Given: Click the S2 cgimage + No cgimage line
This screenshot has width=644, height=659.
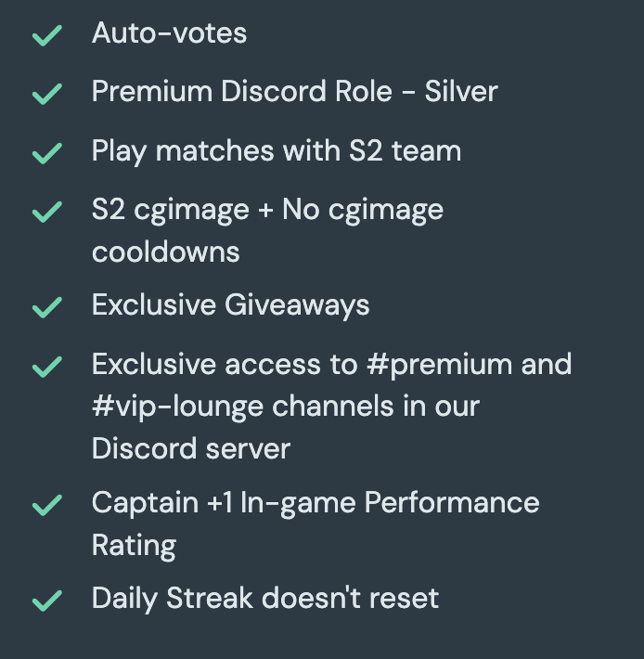Looking at the screenshot, I should point(267,210).
